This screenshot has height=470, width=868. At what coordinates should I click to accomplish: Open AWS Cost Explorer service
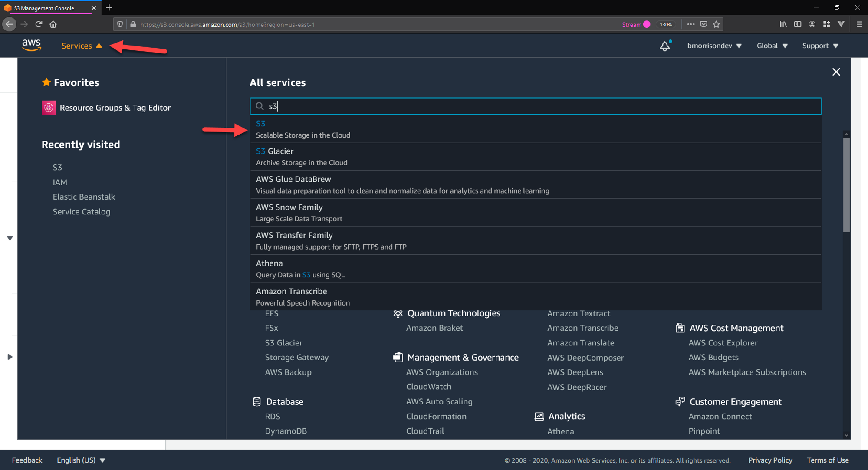723,342
